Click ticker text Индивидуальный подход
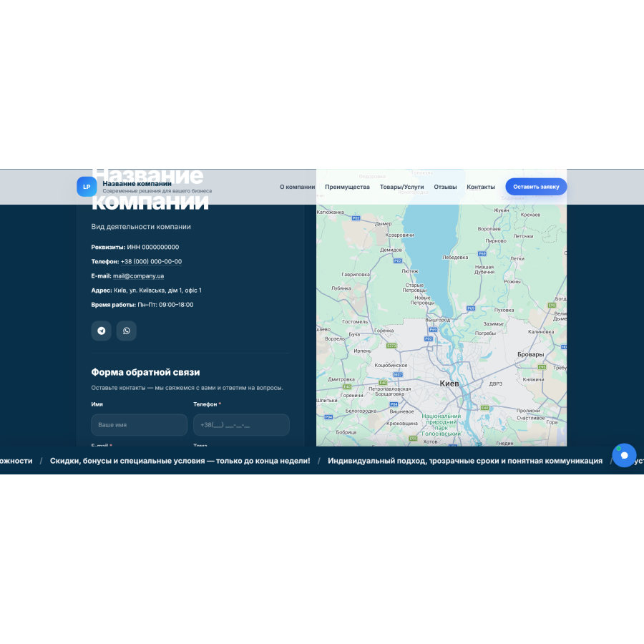Image resolution: width=644 pixels, height=644 pixels. [x=465, y=461]
